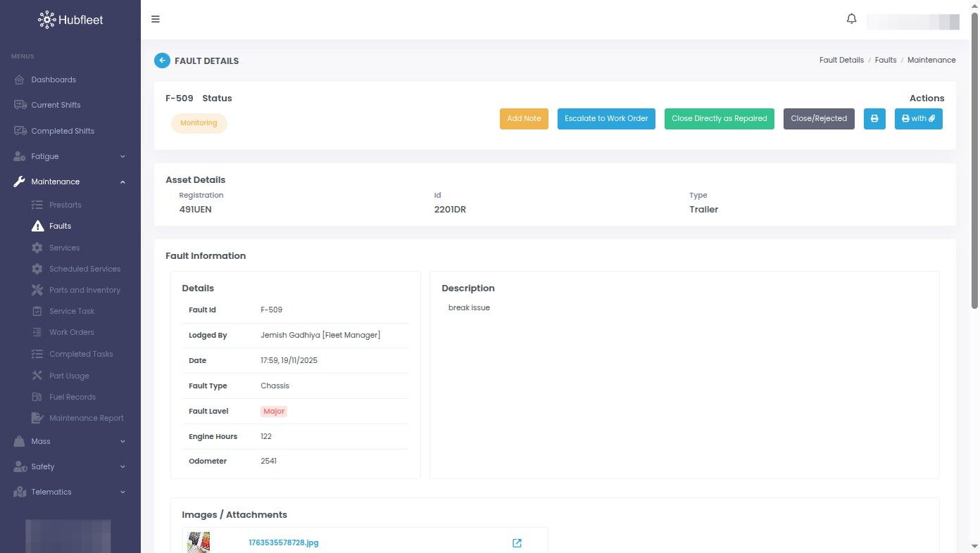This screenshot has height=553, width=980.
Task: Click the page vertical scrollbar
Action: (975, 160)
